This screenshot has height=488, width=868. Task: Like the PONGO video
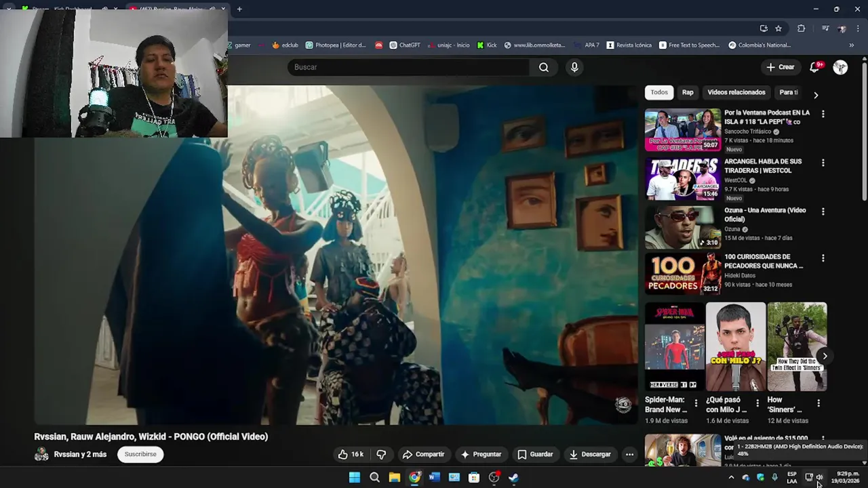[351, 454]
